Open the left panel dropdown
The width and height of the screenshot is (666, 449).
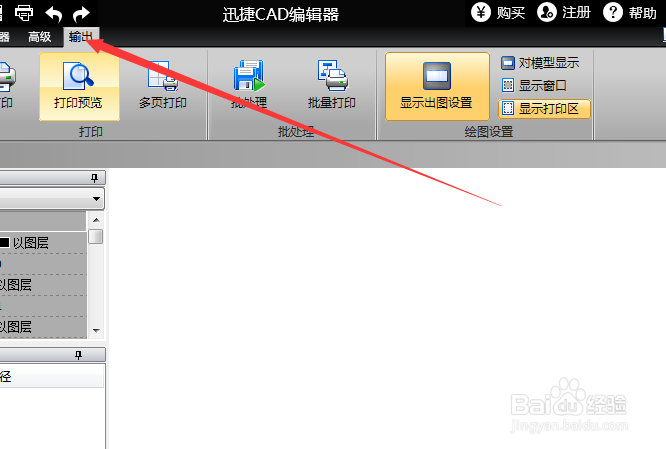coord(96,199)
